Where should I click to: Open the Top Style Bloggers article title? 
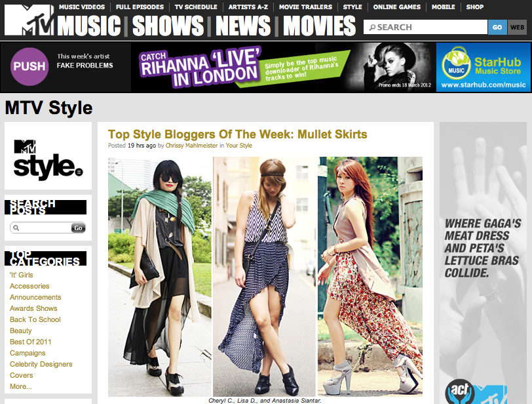(237, 134)
